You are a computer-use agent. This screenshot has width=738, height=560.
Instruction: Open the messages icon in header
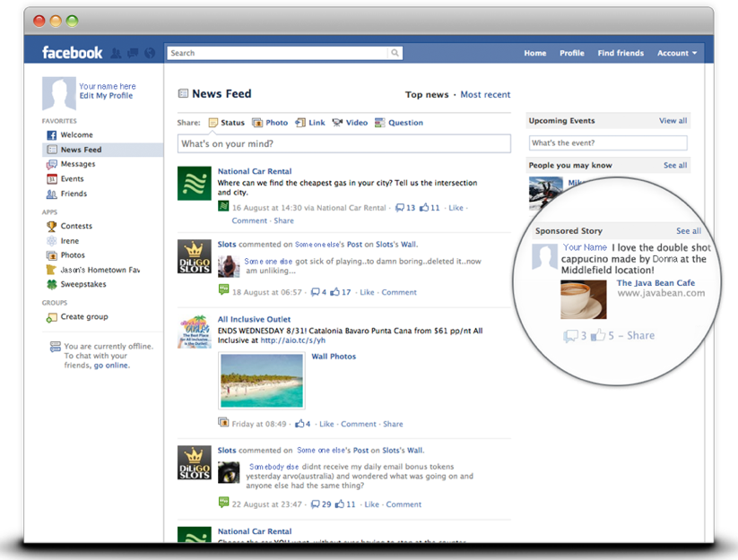[133, 53]
